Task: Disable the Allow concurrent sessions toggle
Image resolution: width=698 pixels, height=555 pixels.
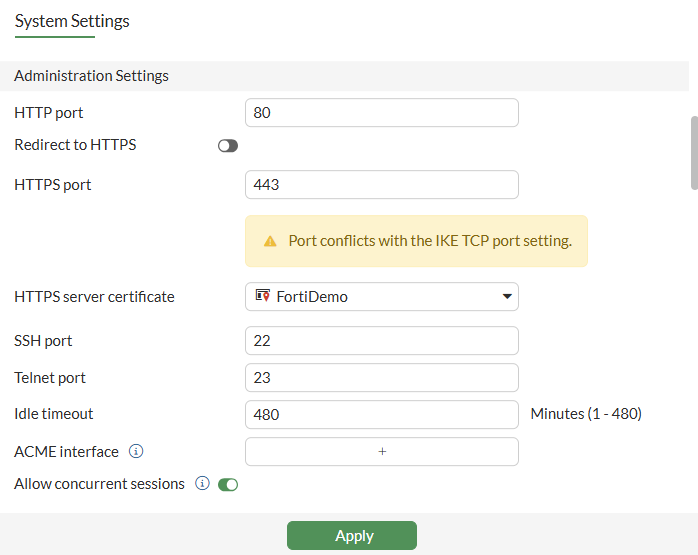Action: pyautogui.click(x=228, y=485)
